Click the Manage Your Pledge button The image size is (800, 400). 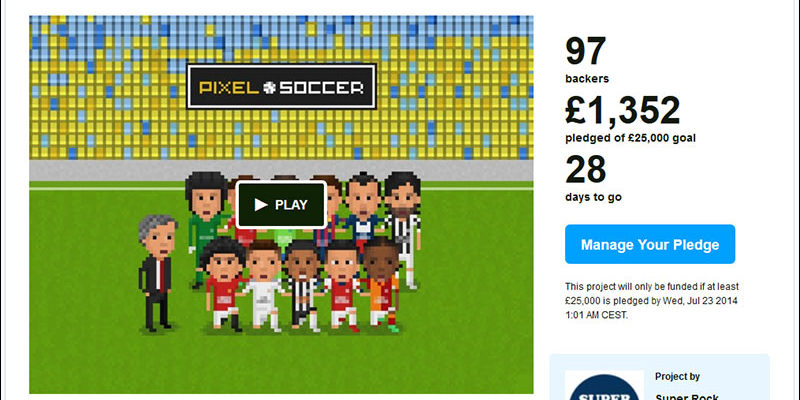650,244
